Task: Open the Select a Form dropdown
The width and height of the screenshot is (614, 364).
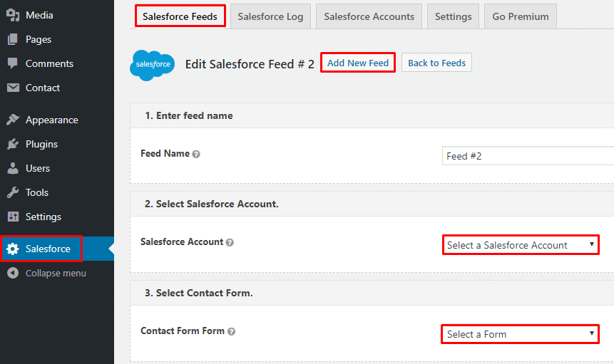Action: 520,334
